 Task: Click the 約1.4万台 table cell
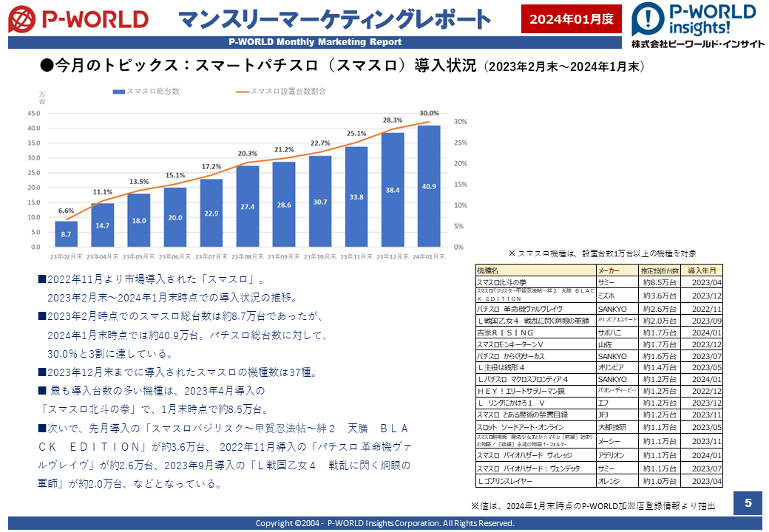pos(660,367)
